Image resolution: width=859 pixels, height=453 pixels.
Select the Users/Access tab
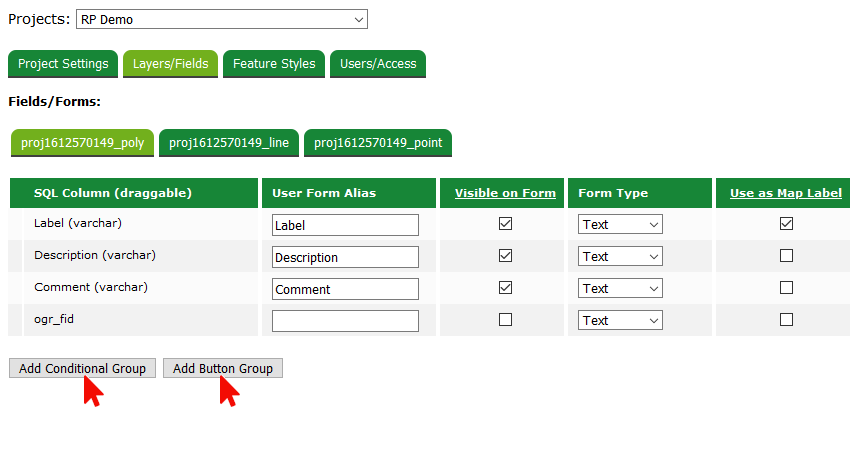click(x=378, y=64)
